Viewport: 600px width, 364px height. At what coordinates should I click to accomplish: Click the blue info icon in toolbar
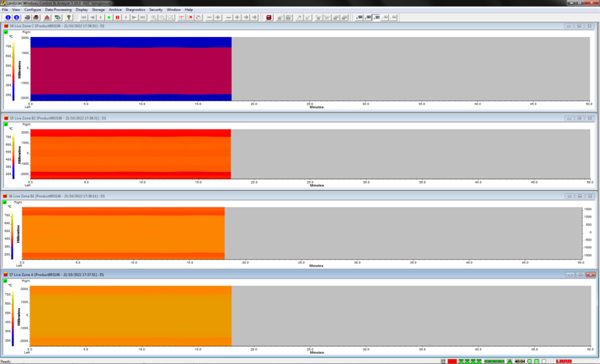coord(8,18)
